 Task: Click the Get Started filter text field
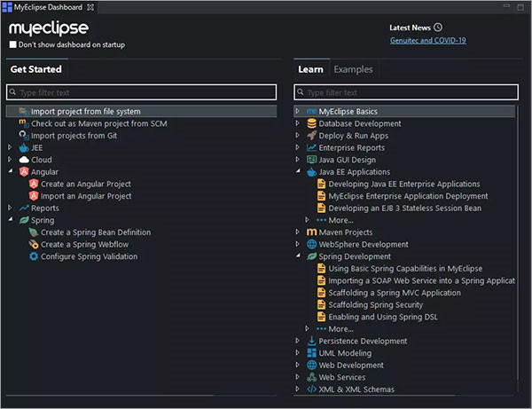(x=142, y=92)
